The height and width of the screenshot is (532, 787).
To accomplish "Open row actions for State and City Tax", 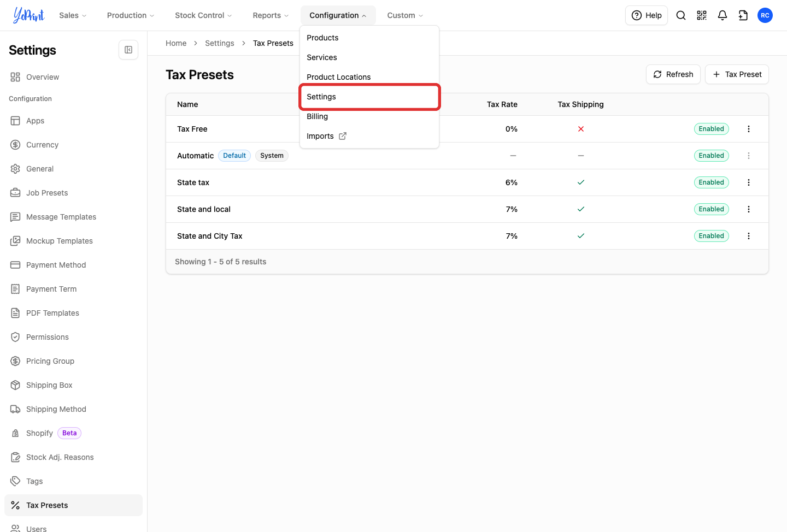I will click(x=749, y=236).
